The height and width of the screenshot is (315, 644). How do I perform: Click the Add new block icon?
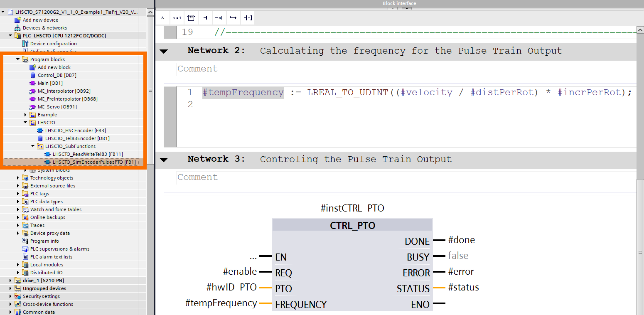[33, 67]
